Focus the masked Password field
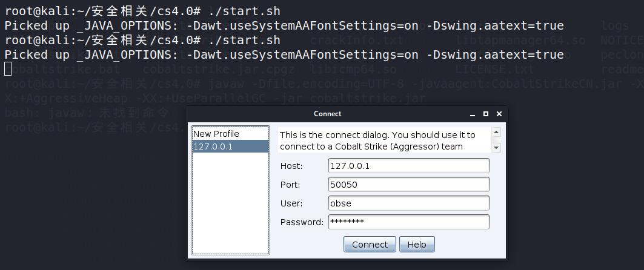The height and width of the screenshot is (270, 644). (408, 222)
